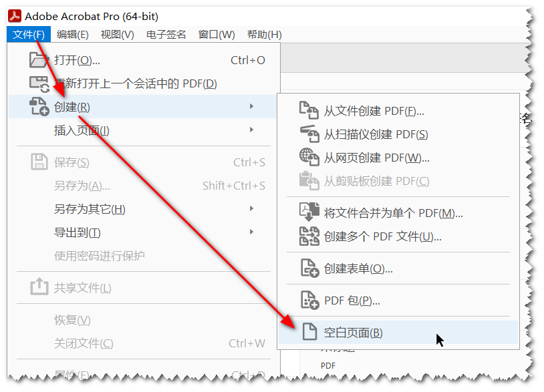This screenshot has width=544, height=392.
Task: Click the globe icon for 从网页创建 PDF
Action: pyautogui.click(x=309, y=157)
